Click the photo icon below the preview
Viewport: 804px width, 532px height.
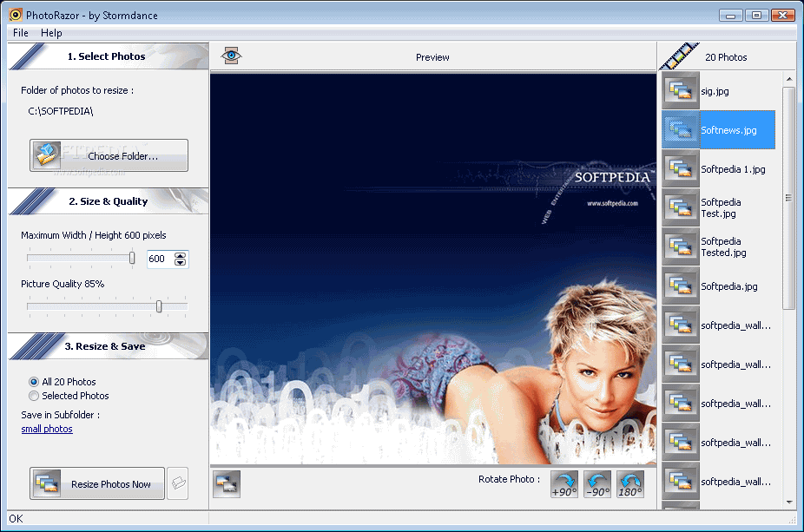click(227, 483)
